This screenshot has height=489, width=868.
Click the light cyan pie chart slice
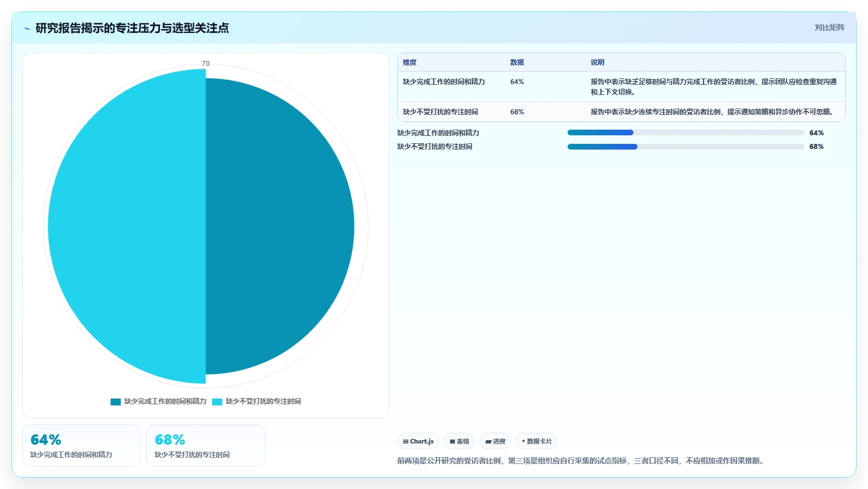pyautogui.click(x=126, y=226)
